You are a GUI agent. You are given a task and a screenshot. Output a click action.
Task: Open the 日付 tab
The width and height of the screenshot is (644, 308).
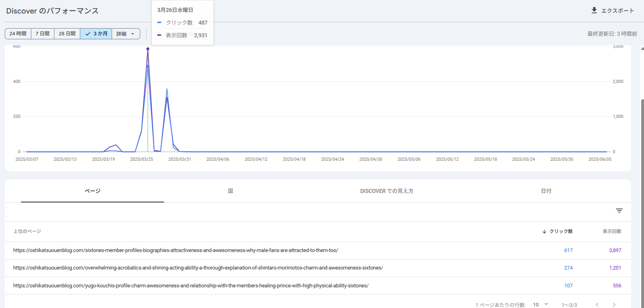click(546, 191)
